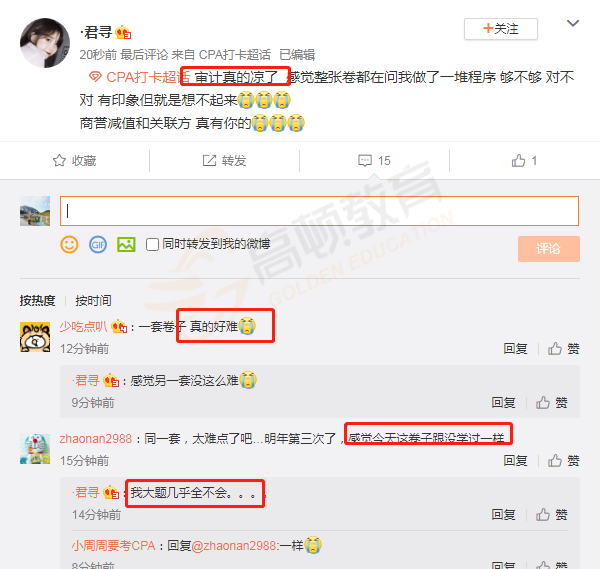Open the emoji picker smiley icon
This screenshot has width=600, height=569.
pyautogui.click(x=69, y=244)
